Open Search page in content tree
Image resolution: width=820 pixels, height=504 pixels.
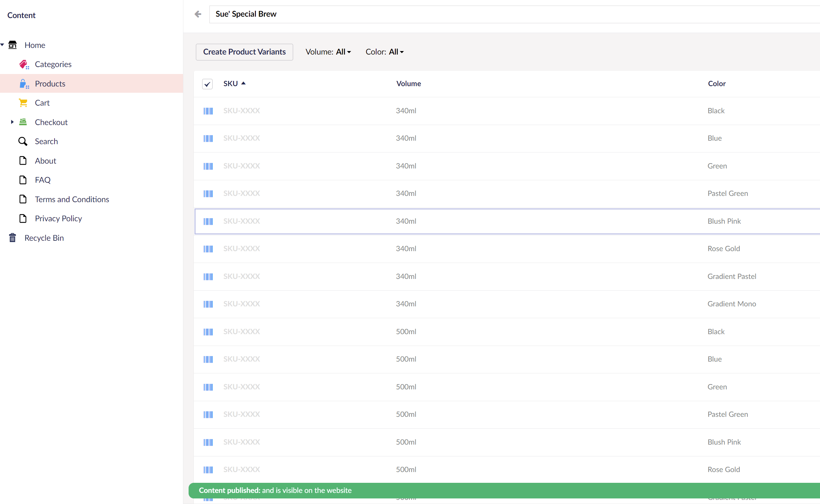coord(47,141)
